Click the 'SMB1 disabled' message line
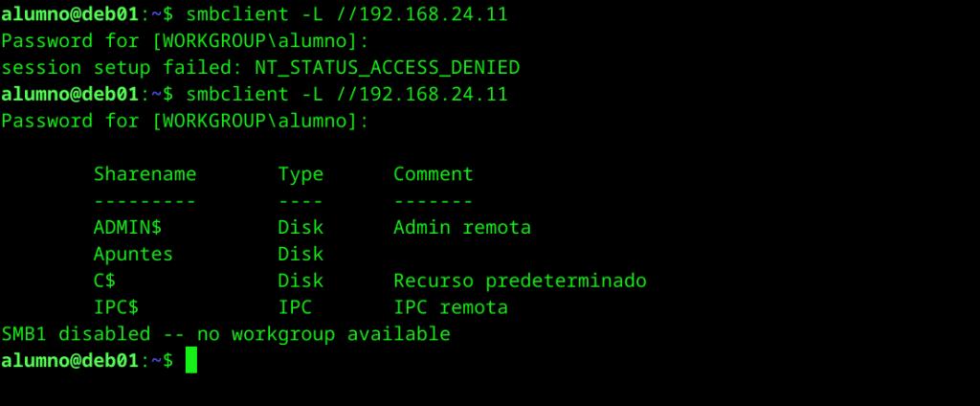 coord(226,335)
